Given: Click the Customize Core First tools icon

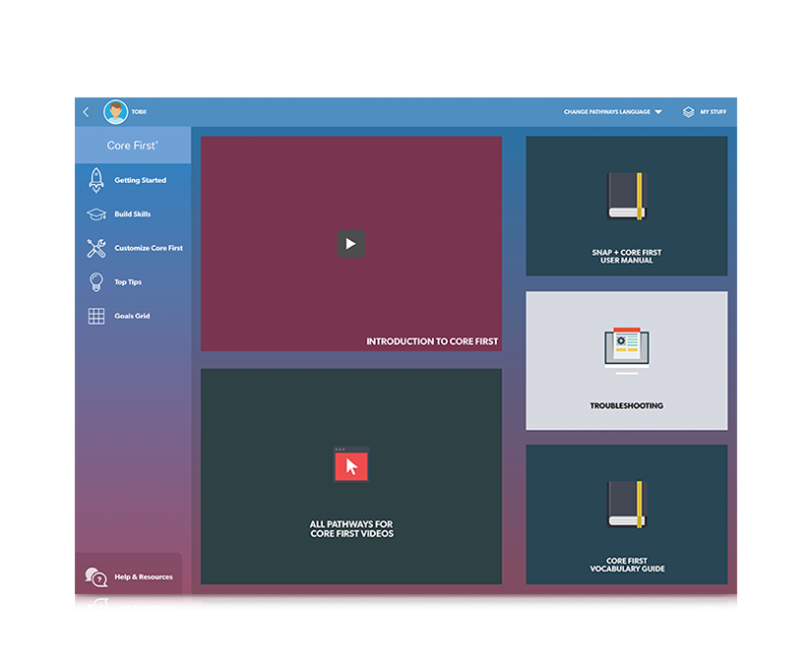Looking at the screenshot, I should [94, 248].
